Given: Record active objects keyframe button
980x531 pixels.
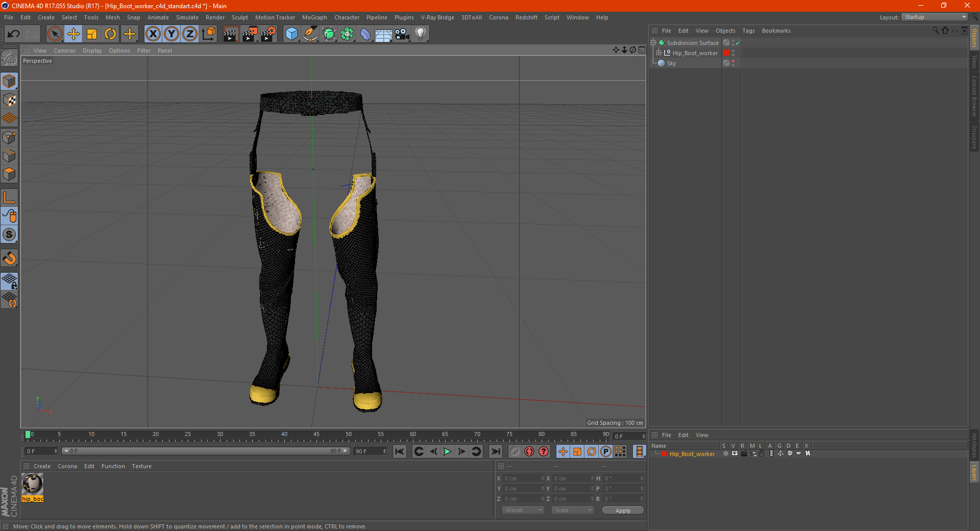Looking at the screenshot, I should (x=515, y=451).
